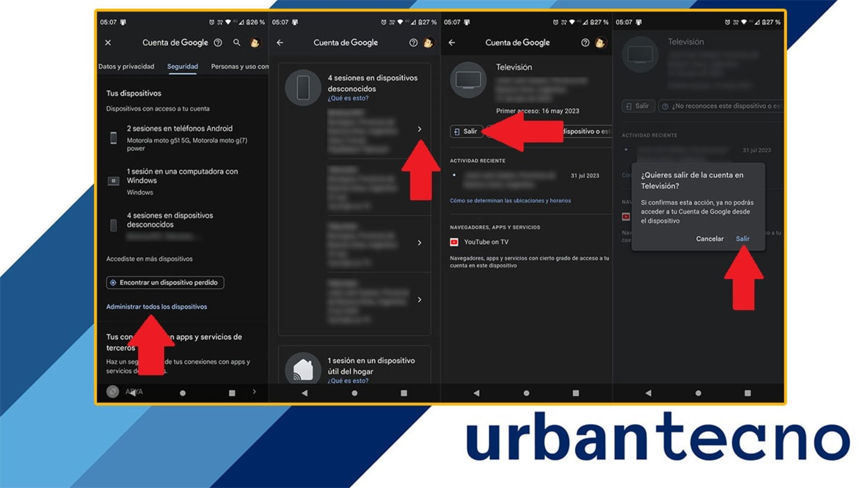Expand bottom blurred session via its chevron
868x488 pixels.
(x=420, y=300)
